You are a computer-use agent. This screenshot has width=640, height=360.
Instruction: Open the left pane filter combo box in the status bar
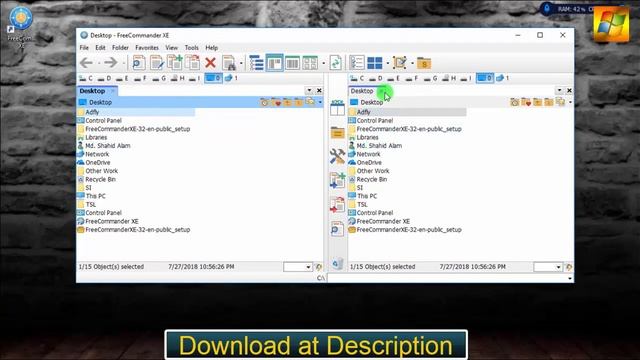coord(298,267)
